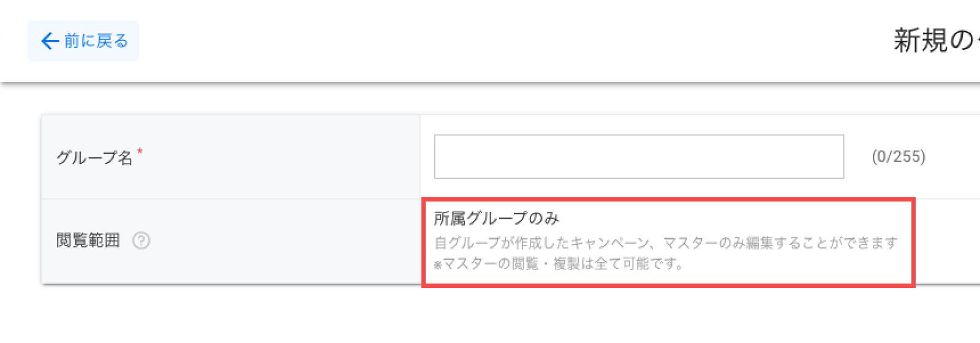Click the left arrow back icon
This screenshot has height=343, width=980.
[50, 41]
